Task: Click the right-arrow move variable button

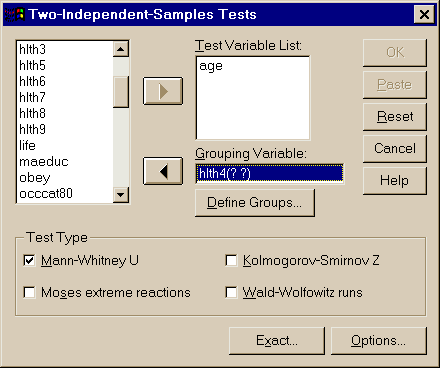Action: (163, 91)
